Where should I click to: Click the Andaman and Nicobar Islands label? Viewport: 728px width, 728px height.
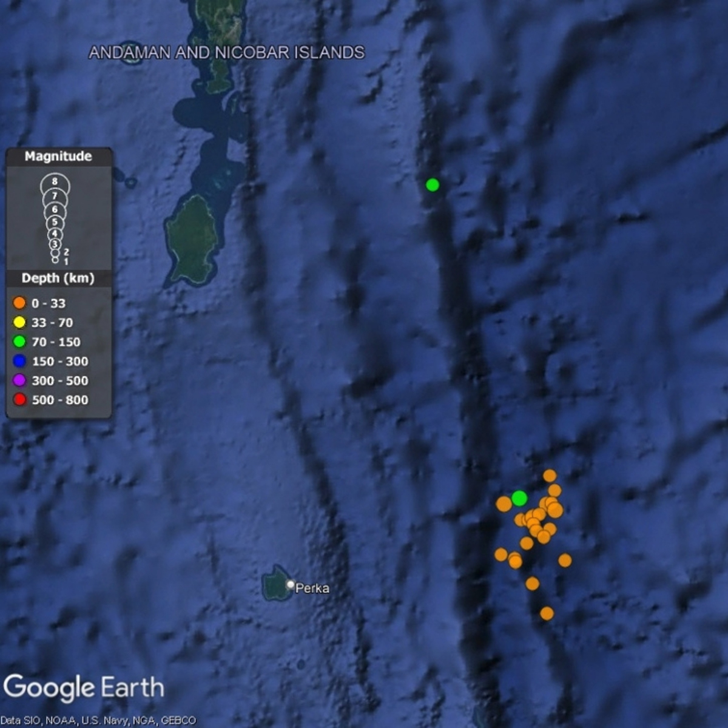coord(226,53)
